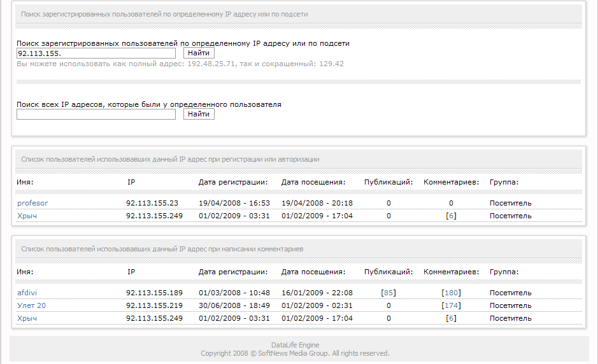Select the IP cell 92.113.155.219
This screenshot has width=598, height=364.
point(155,305)
